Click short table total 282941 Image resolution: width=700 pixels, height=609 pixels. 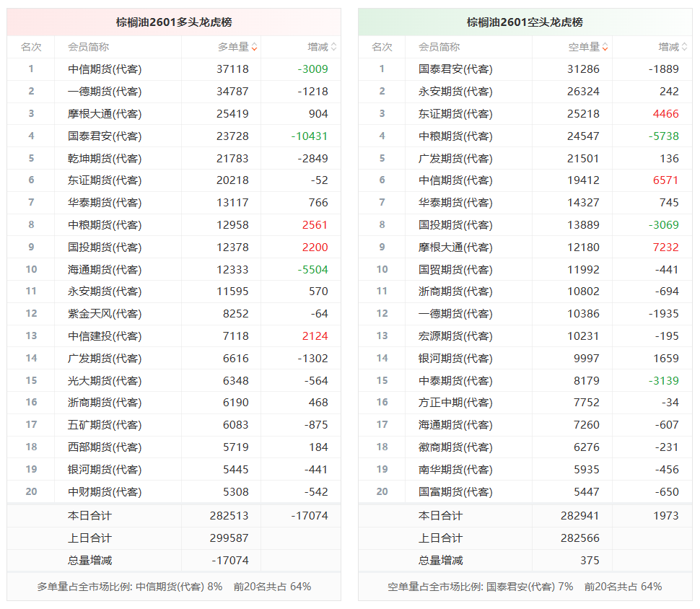click(580, 516)
